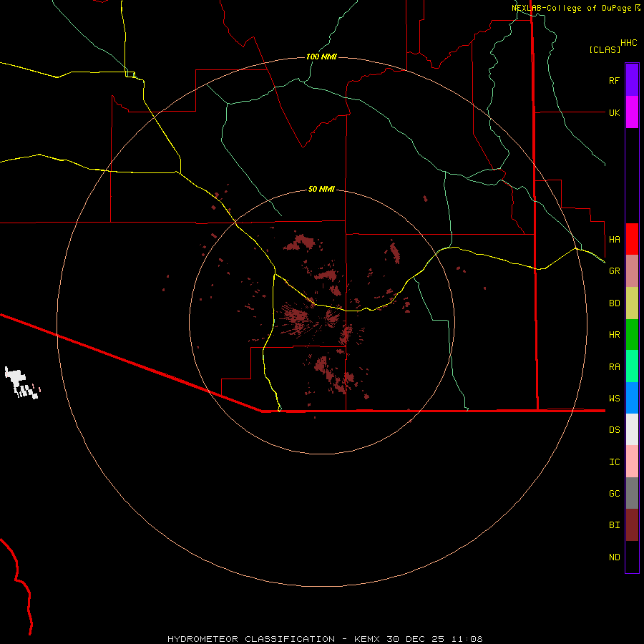Image resolution: width=644 pixels, height=644 pixels.
Task: Select the WS wet snow blue swatch
Action: (632, 398)
